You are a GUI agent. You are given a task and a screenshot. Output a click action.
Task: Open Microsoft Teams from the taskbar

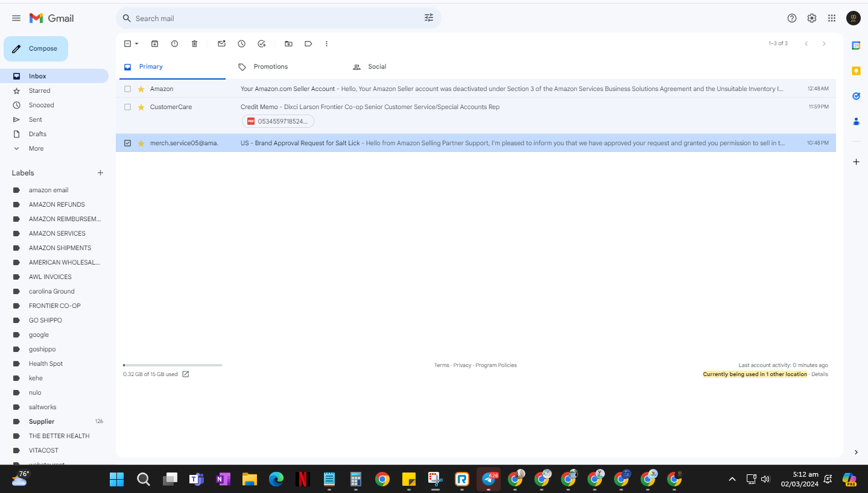(x=197, y=479)
